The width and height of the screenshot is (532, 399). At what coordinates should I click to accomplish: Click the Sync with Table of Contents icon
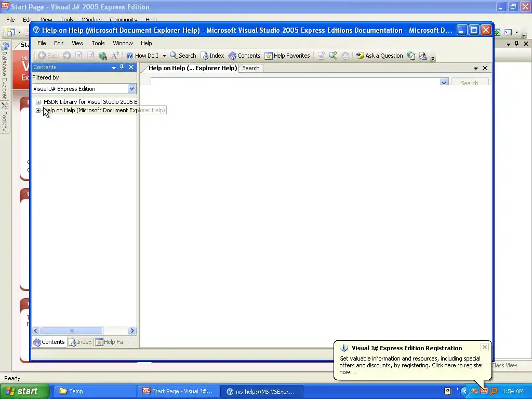(x=345, y=56)
